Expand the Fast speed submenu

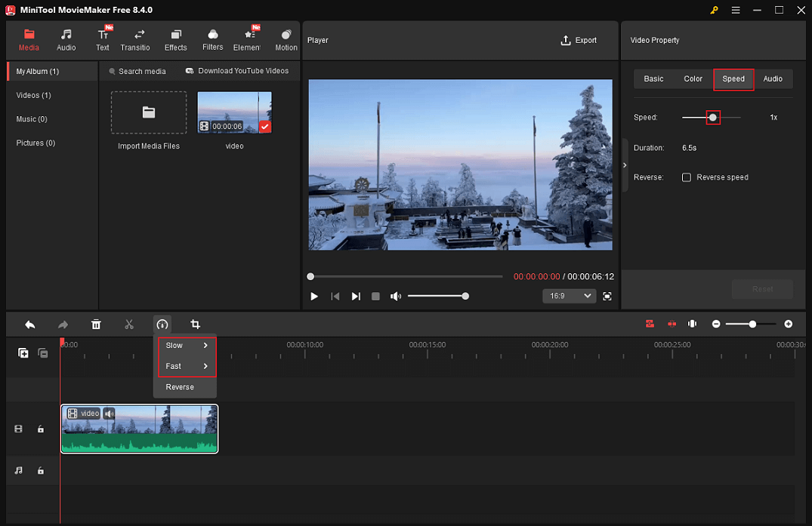(181, 365)
